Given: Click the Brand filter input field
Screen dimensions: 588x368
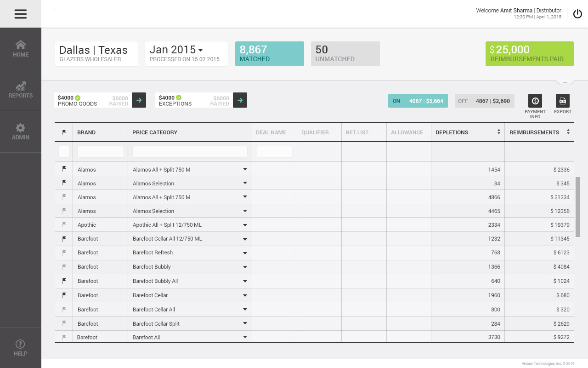Looking at the screenshot, I should tap(101, 152).
